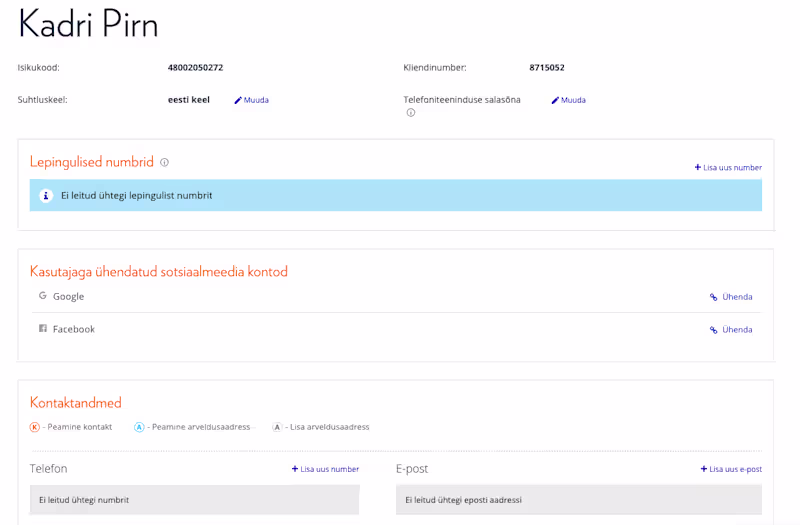The height and width of the screenshot is (525, 800).
Task: Click Lisa uus e-post link
Action: 731,469
